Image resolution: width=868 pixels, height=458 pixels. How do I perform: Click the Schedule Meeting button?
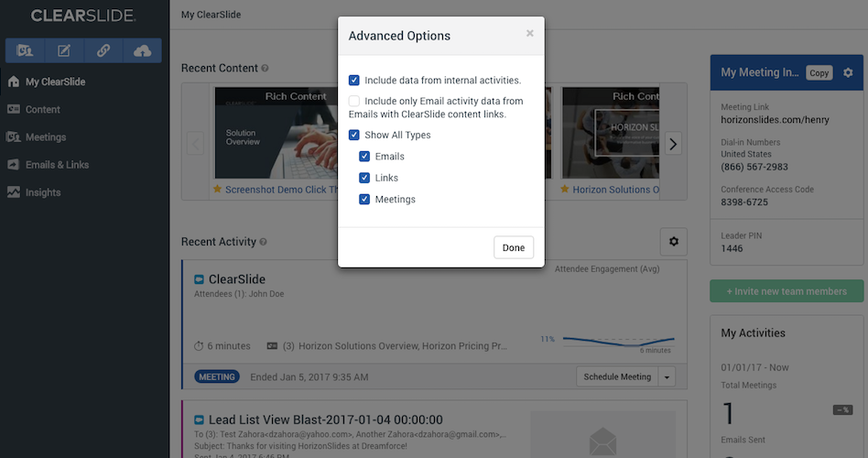point(617,376)
